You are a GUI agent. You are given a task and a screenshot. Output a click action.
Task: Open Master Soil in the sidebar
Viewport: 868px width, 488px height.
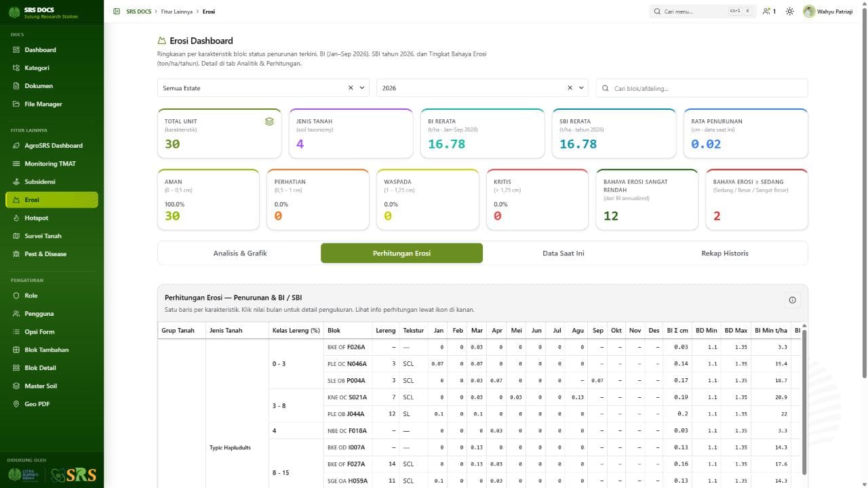(x=52, y=386)
